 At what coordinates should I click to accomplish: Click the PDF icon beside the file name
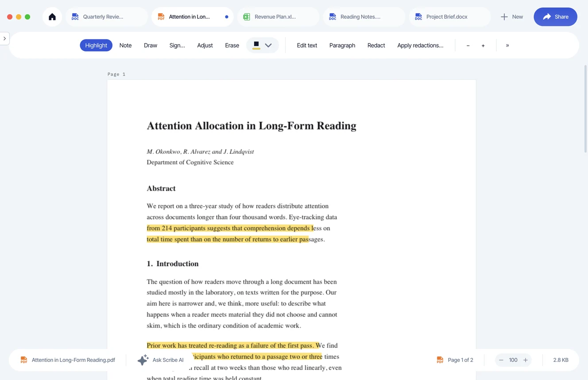[x=24, y=360]
